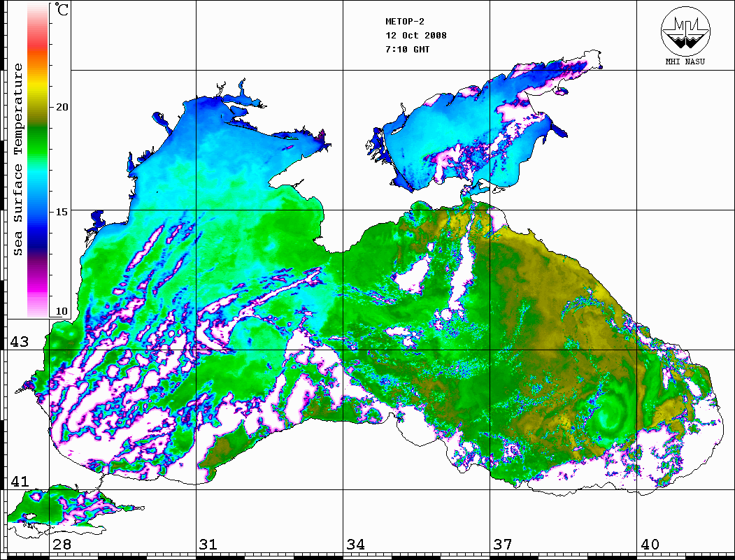The width and height of the screenshot is (735, 560).
Task: Click the MHI NASU logo emblem
Action: click(x=685, y=31)
